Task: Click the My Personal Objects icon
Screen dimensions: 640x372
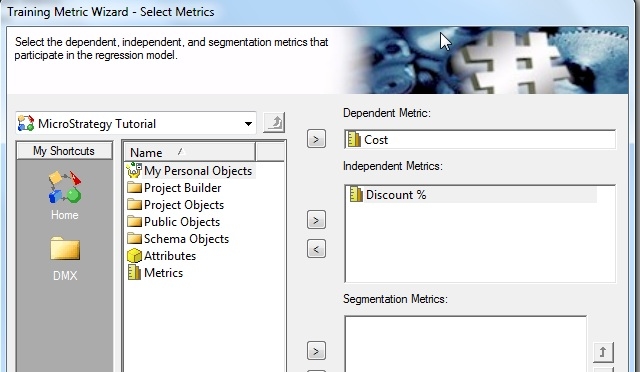Action: pyautogui.click(x=133, y=170)
